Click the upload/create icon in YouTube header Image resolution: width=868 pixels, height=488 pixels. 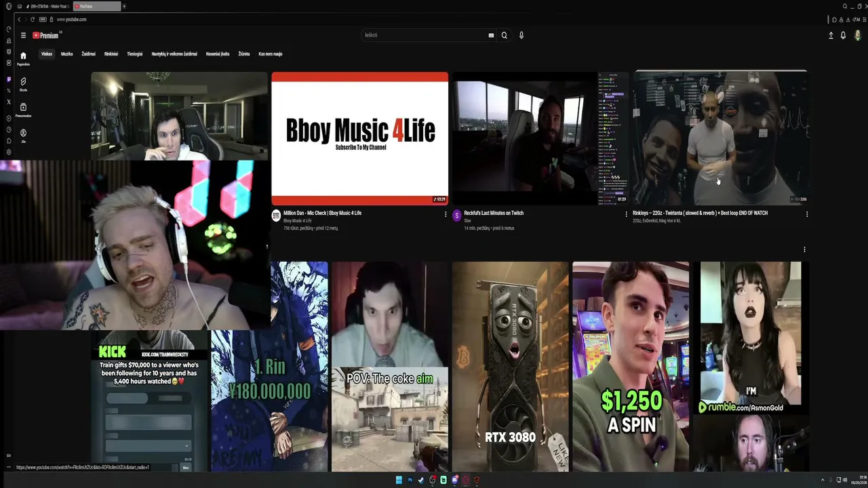click(x=831, y=35)
